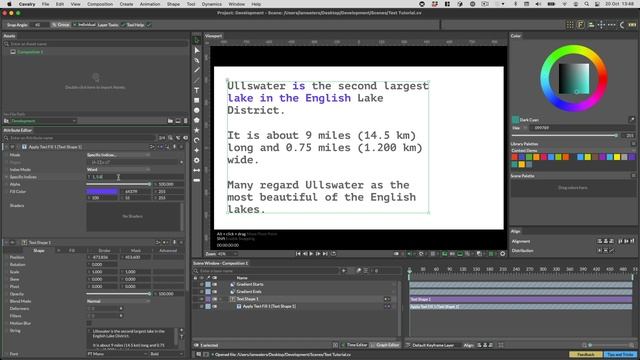Enable the Graph Editor toggle
640x360 pixels.
click(384, 345)
